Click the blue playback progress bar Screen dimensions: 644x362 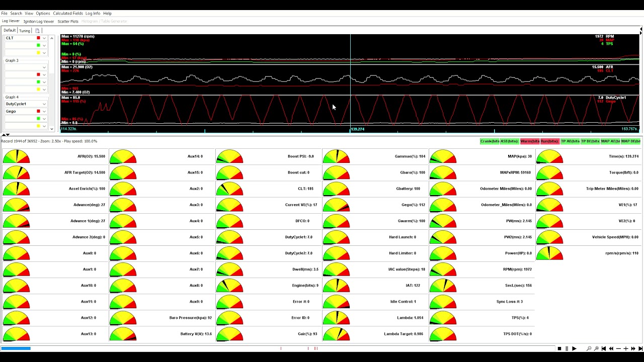(16, 348)
